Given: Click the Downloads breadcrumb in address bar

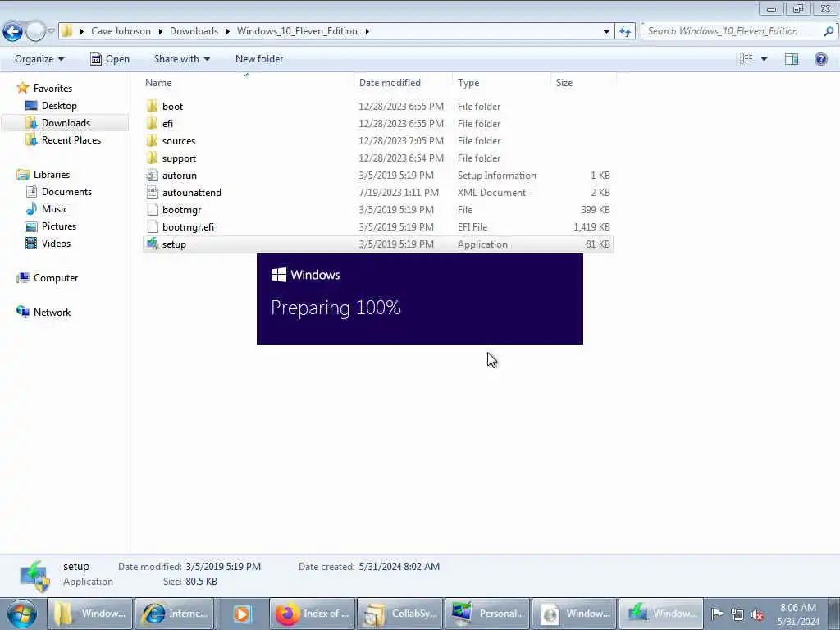Looking at the screenshot, I should 194,31.
